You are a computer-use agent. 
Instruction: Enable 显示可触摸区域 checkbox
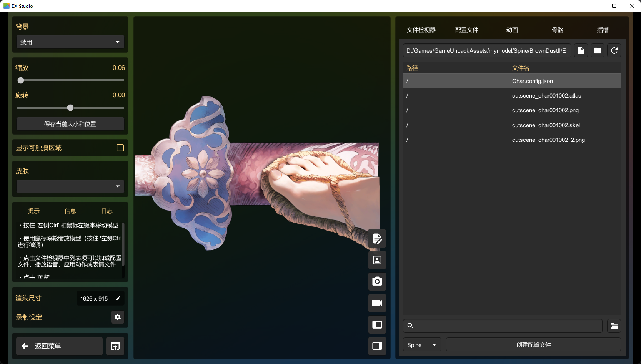pos(120,148)
